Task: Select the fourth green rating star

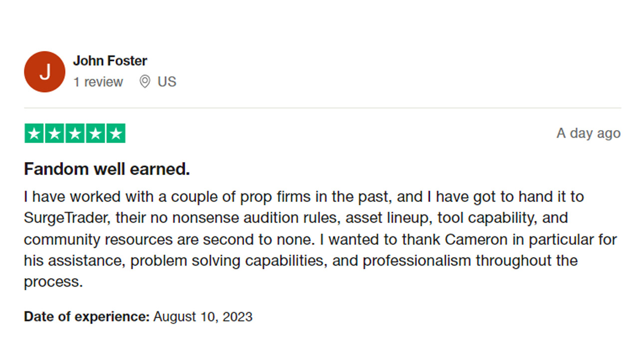Action: coord(95,134)
